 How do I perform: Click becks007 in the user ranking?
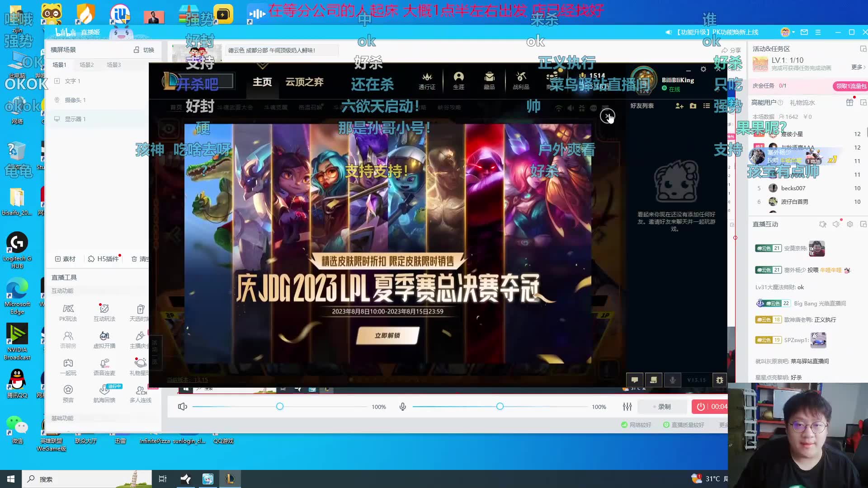coord(793,188)
